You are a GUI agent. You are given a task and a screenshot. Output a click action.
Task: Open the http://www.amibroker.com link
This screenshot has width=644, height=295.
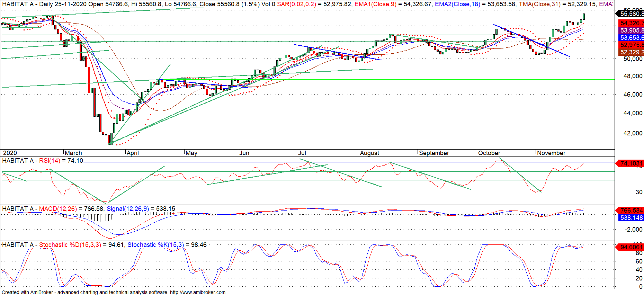point(198,292)
